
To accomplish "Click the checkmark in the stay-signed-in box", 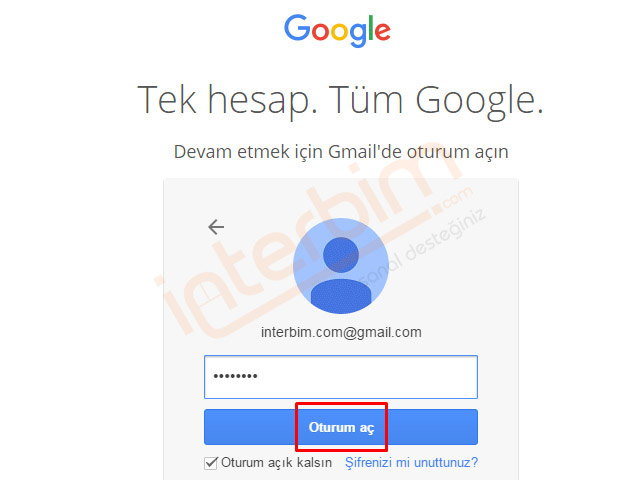I will click(x=211, y=463).
